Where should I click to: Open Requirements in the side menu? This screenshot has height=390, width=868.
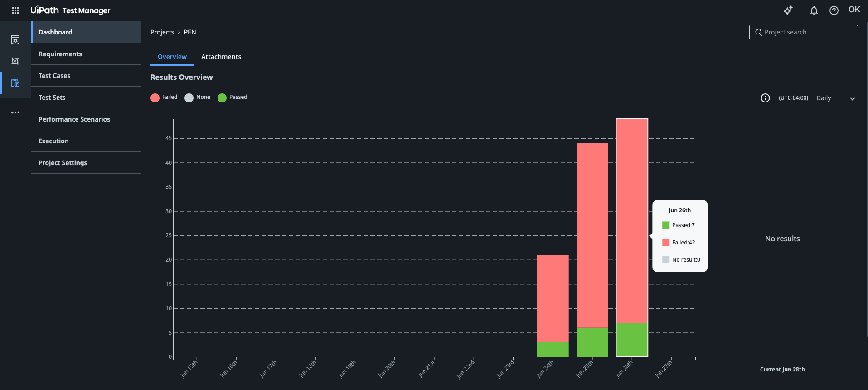[x=86, y=54]
